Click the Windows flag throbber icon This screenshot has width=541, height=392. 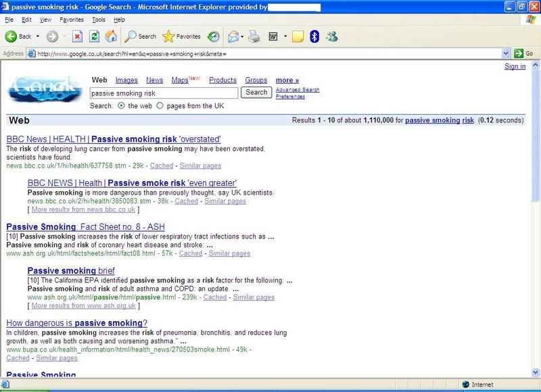[x=531, y=20]
